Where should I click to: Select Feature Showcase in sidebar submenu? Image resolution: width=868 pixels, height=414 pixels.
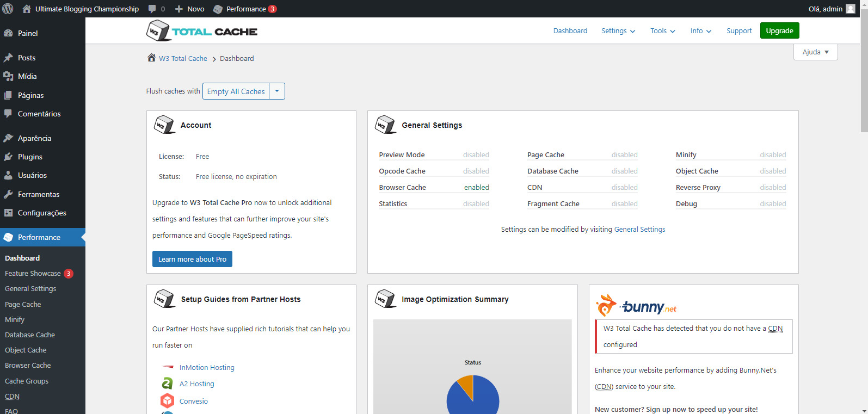(33, 274)
